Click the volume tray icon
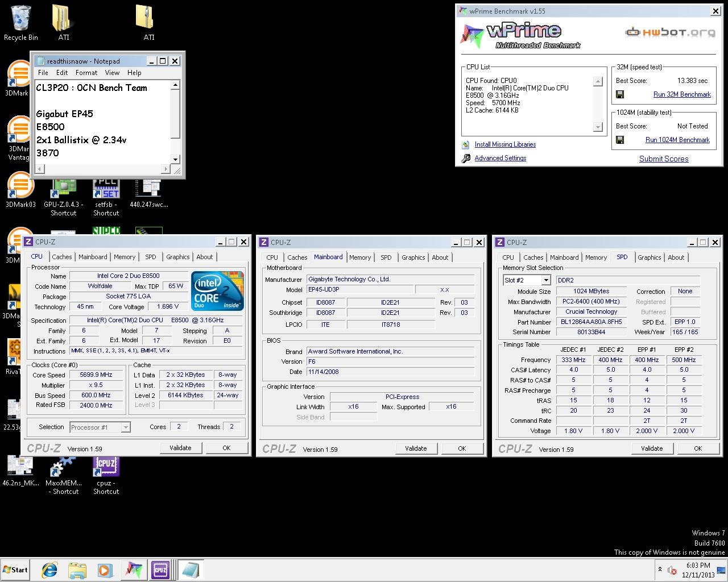This screenshot has width=728, height=582. (672, 570)
